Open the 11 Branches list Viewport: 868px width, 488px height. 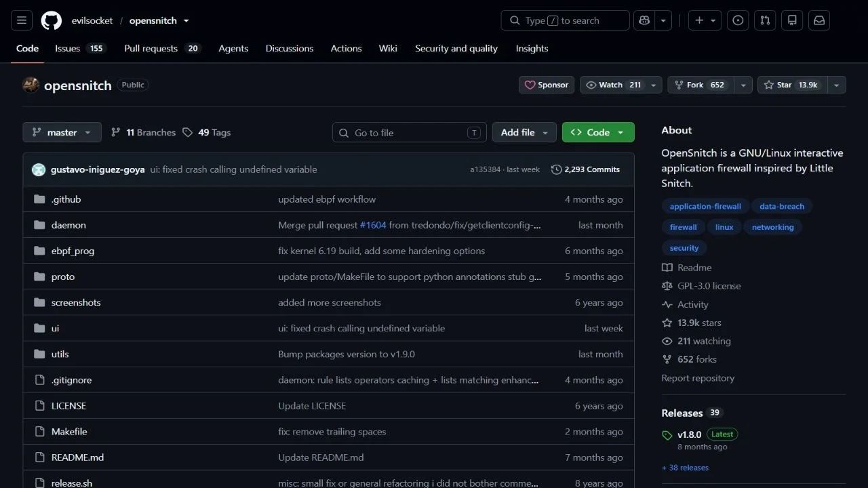(143, 132)
